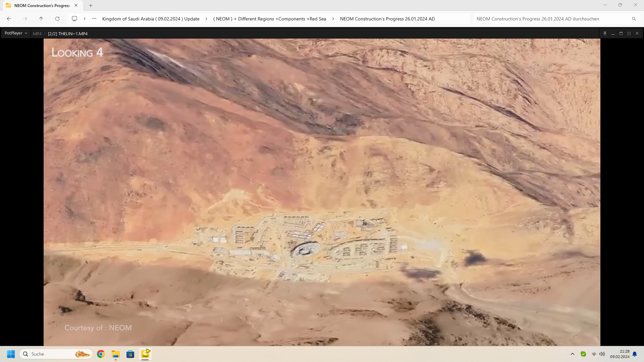The image size is (644, 362).
Task: Maximize the PotPlayer window
Action: pyautogui.click(x=621, y=33)
